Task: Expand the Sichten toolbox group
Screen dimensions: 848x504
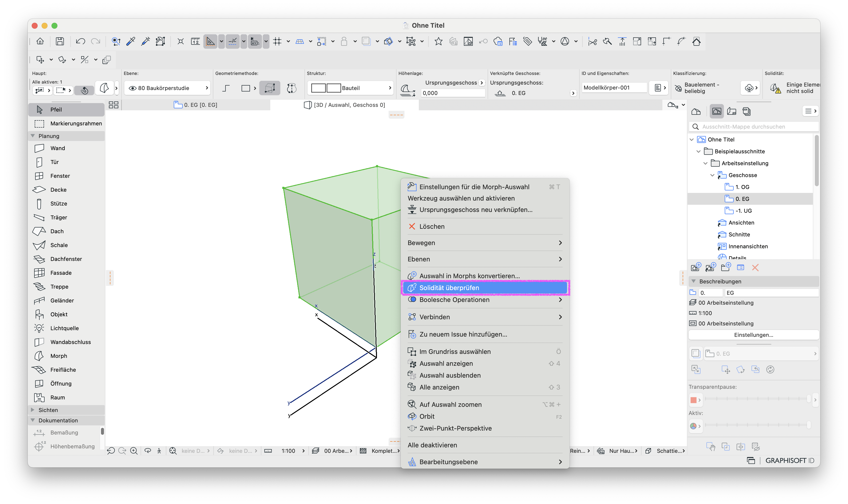Action: (33, 410)
